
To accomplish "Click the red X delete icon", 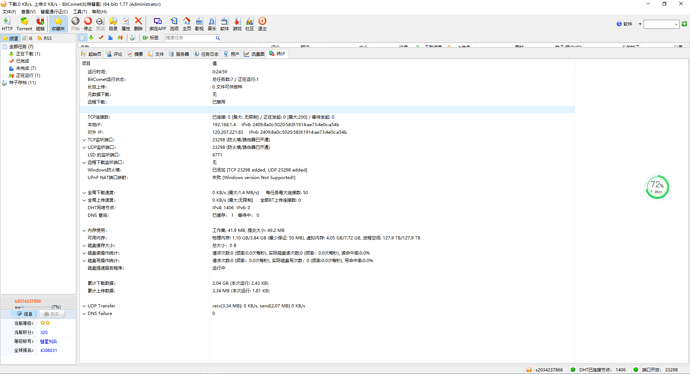I will 138,24.
